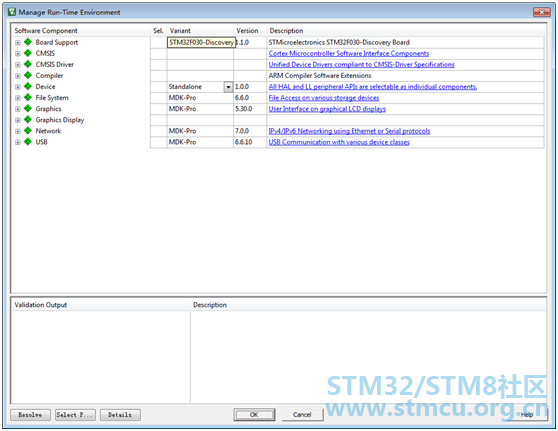Click the Software Component column header
Screen dimensions: 558x431
pyautogui.click(x=81, y=31)
